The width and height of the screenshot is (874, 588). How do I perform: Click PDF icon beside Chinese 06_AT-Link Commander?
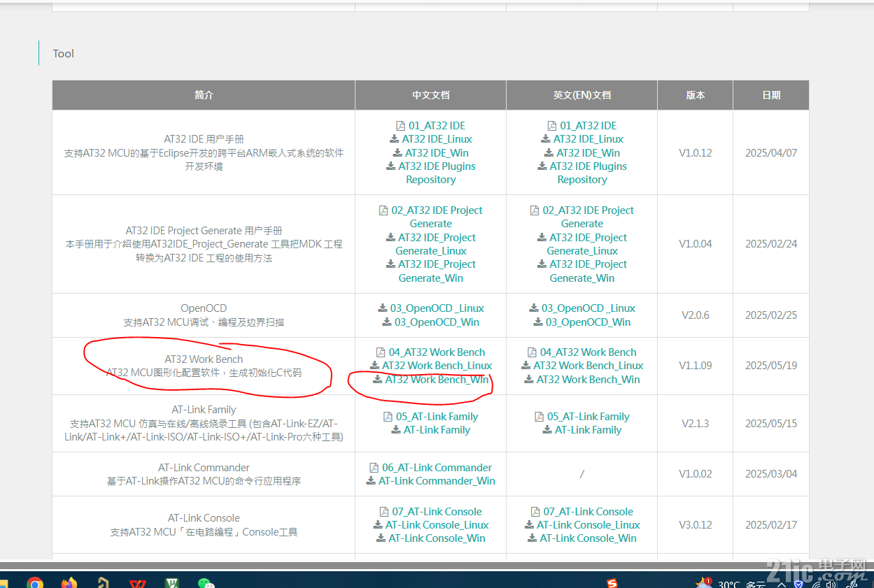click(374, 468)
